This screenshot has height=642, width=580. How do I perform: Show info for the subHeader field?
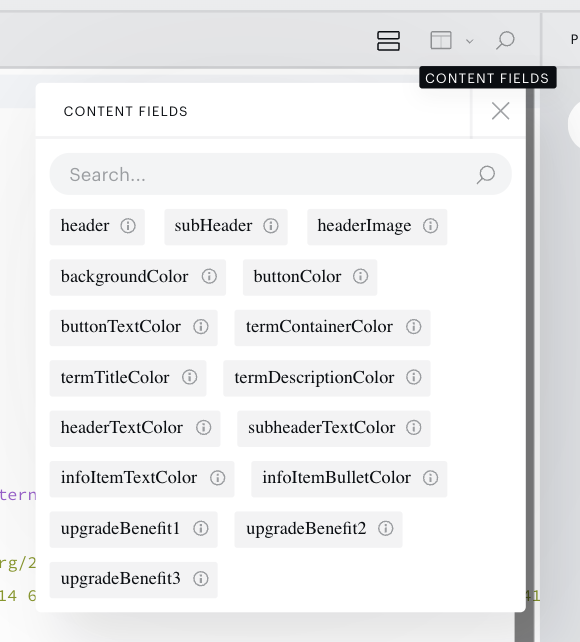coord(271,226)
